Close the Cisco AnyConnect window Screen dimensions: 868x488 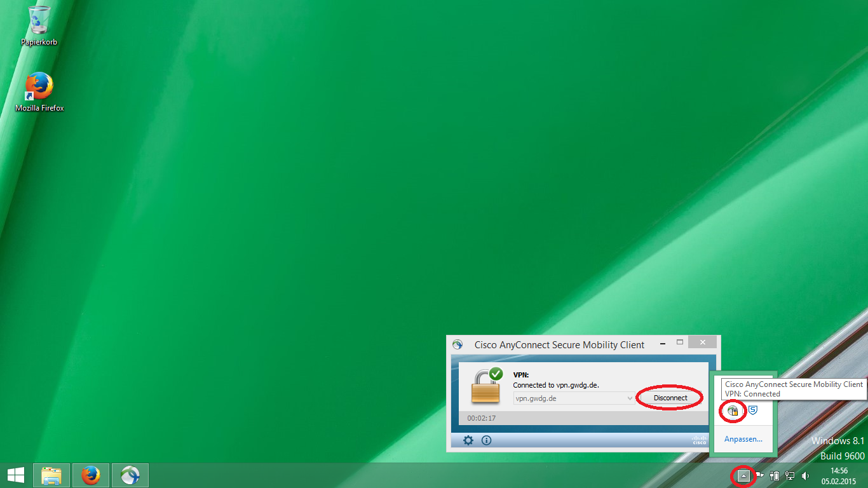click(x=702, y=342)
